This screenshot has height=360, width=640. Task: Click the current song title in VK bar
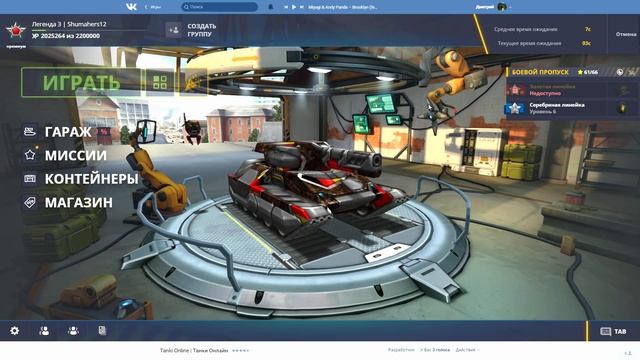click(342, 7)
